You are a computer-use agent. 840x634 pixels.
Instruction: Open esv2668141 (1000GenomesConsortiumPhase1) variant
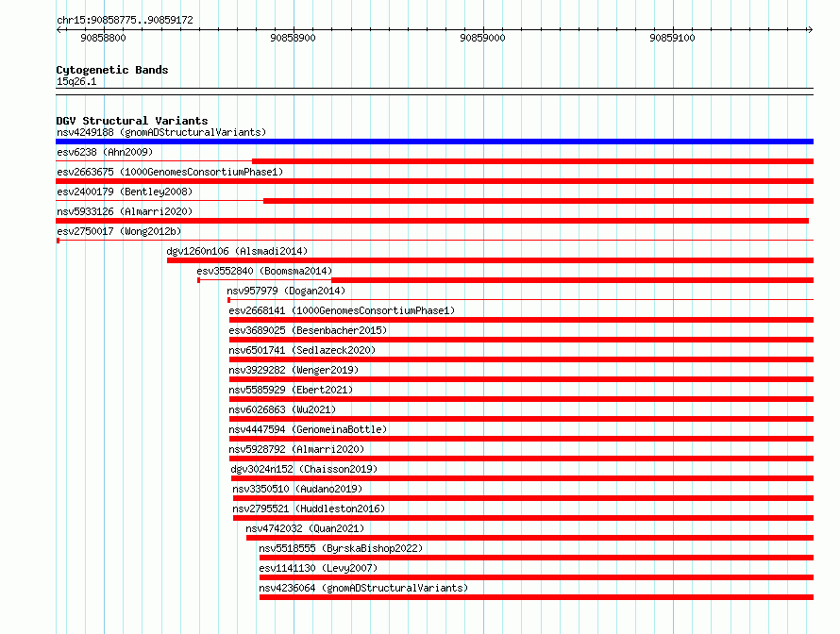(x=342, y=310)
